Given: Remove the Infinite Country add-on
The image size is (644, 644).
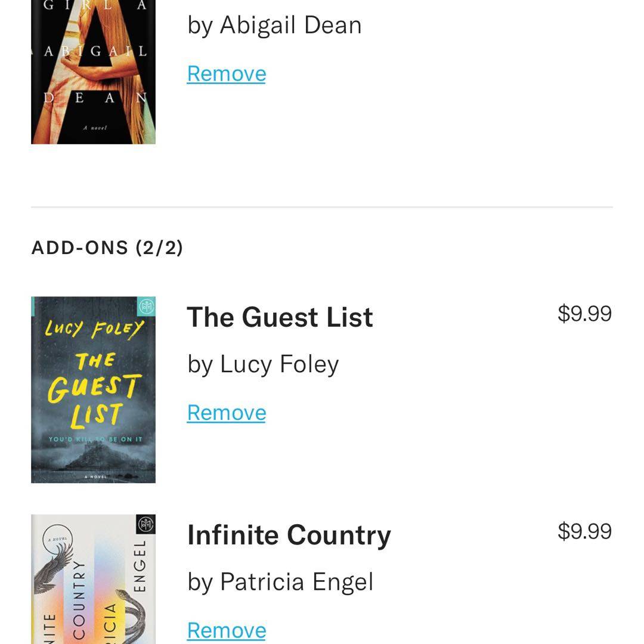Looking at the screenshot, I should [227, 630].
